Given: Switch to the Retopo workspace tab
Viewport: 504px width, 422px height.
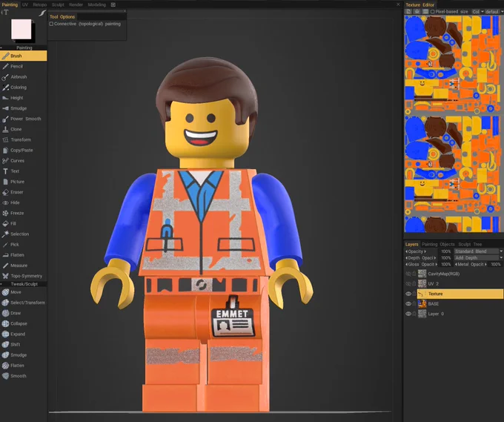Looking at the screenshot, I should tap(39, 4).
